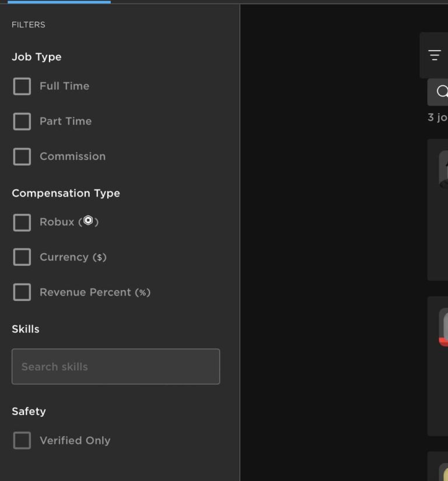
Task: Check the Part Time checkbox
Action: coord(22,121)
